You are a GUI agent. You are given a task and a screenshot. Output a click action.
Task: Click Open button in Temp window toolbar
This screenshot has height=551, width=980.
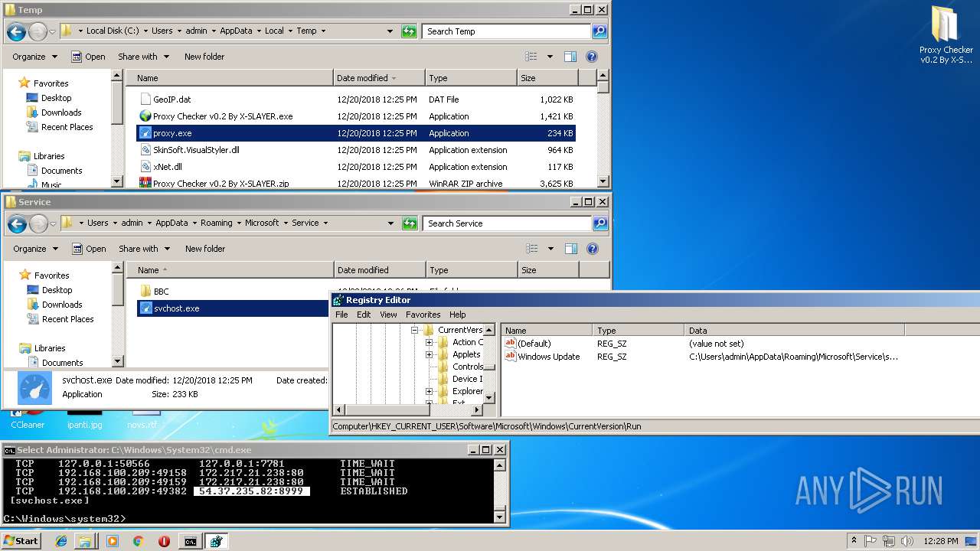[x=88, y=57]
